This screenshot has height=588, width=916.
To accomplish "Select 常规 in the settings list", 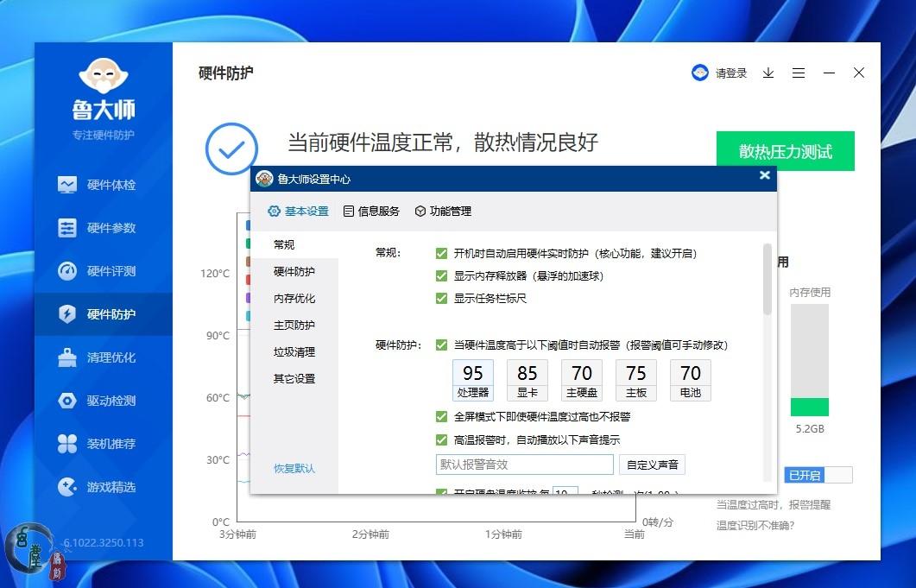I will tap(294, 245).
